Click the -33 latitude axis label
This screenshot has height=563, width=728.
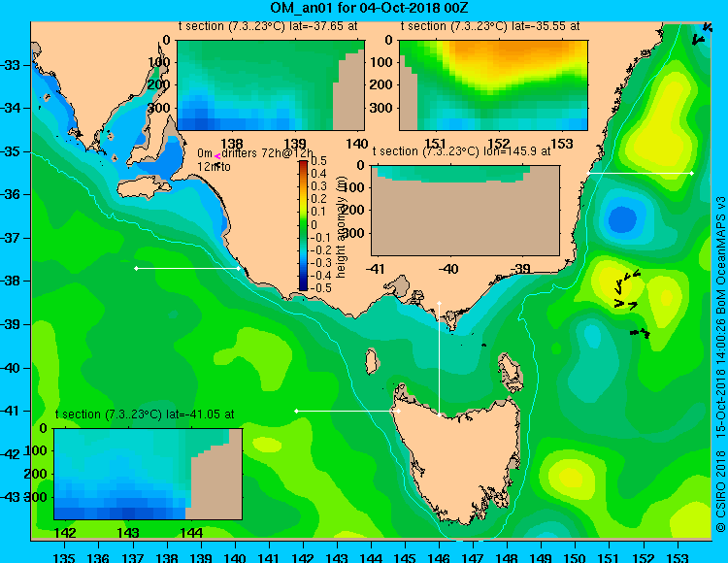point(10,65)
